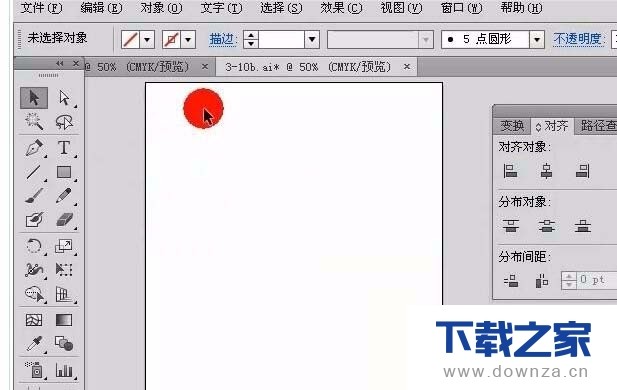Select the Eraser tool
The height and width of the screenshot is (390, 617).
click(x=64, y=220)
